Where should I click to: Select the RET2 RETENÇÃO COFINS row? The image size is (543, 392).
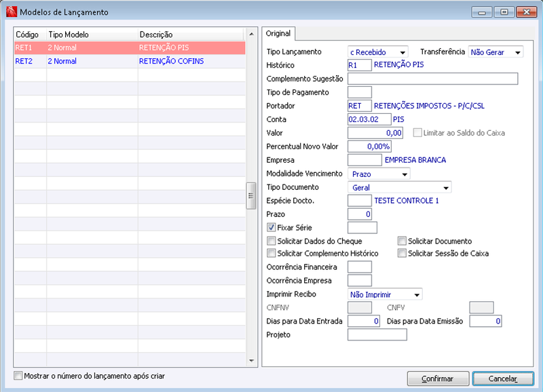(x=130, y=61)
